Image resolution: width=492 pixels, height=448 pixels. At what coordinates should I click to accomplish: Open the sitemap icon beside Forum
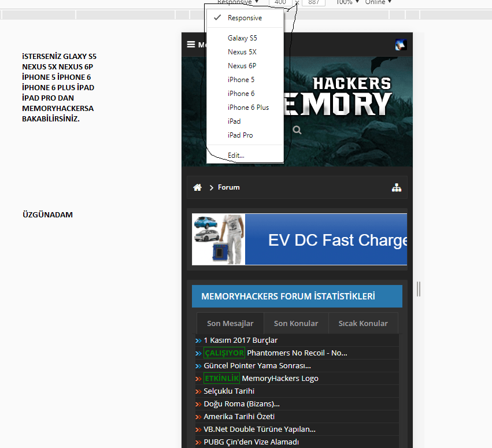pyautogui.click(x=396, y=188)
